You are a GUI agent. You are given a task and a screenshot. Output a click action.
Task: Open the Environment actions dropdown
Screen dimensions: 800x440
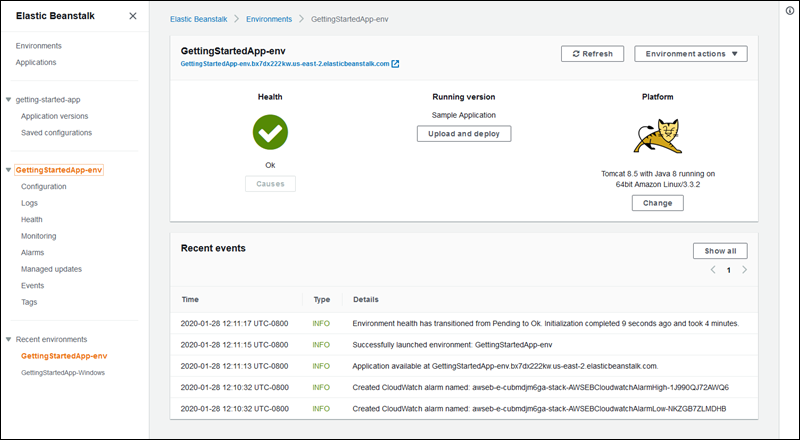coord(691,54)
